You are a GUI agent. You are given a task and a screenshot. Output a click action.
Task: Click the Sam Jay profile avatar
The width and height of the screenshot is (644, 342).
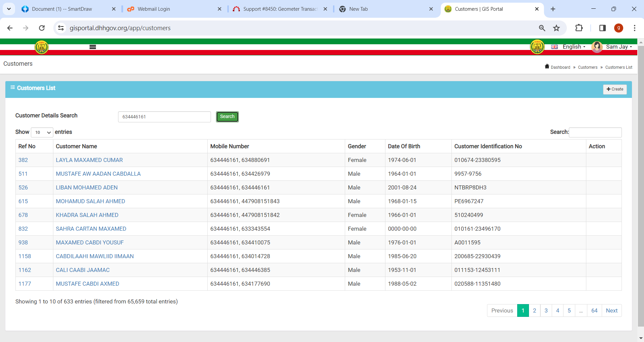[597, 47]
